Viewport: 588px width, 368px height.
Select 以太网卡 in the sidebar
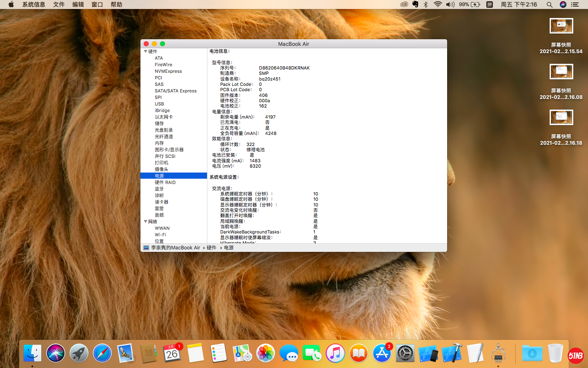coord(164,117)
